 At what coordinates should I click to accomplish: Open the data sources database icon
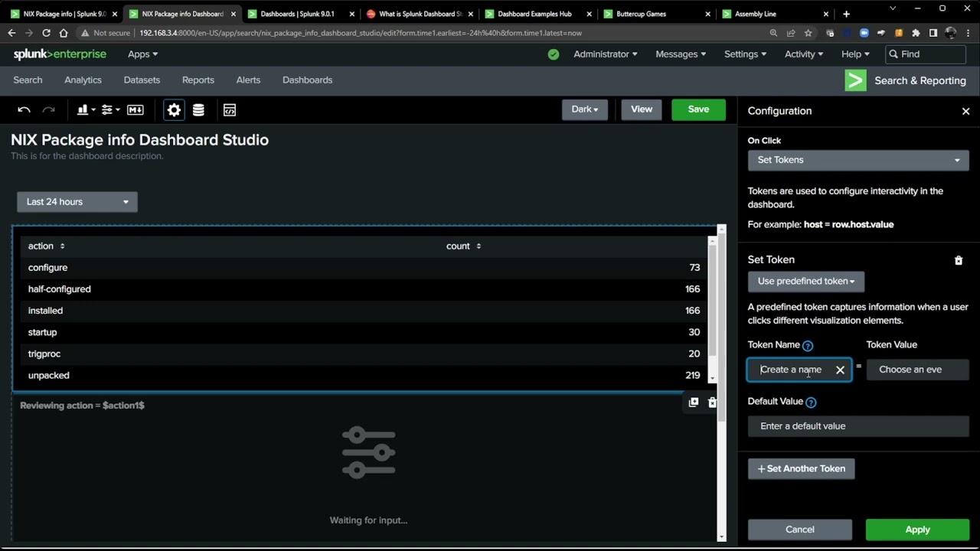198,110
